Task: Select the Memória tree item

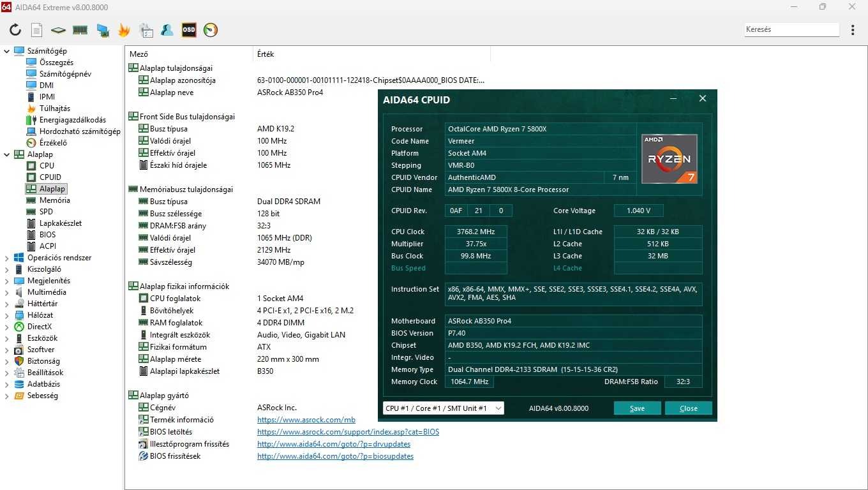Action: pos(55,200)
